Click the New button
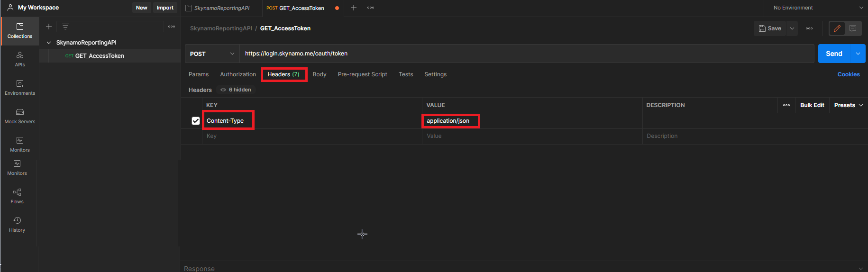 (142, 8)
